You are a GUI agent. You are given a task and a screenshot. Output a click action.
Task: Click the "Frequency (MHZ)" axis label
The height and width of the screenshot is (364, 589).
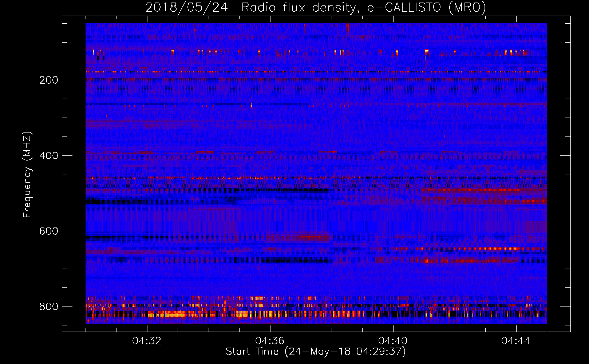tap(27, 174)
